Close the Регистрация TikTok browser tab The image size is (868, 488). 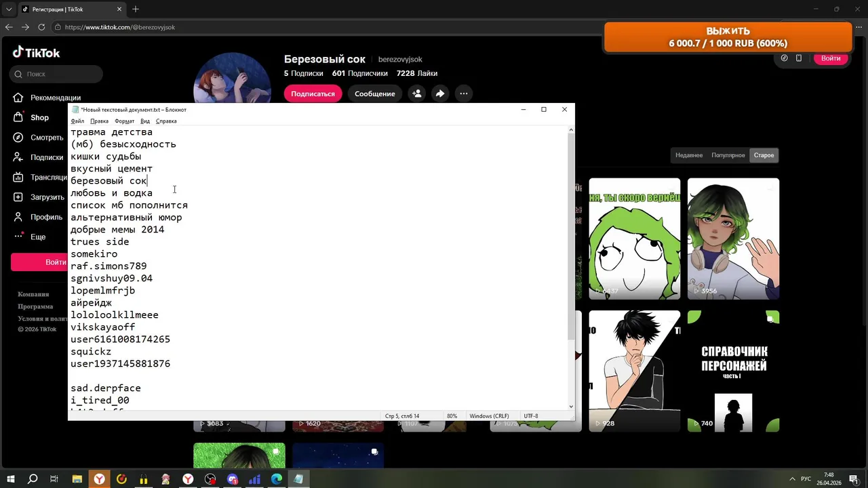pos(119,9)
